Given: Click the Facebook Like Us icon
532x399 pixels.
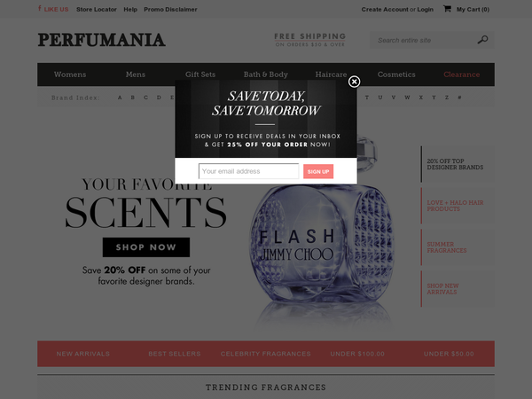Looking at the screenshot, I should (x=40, y=9).
